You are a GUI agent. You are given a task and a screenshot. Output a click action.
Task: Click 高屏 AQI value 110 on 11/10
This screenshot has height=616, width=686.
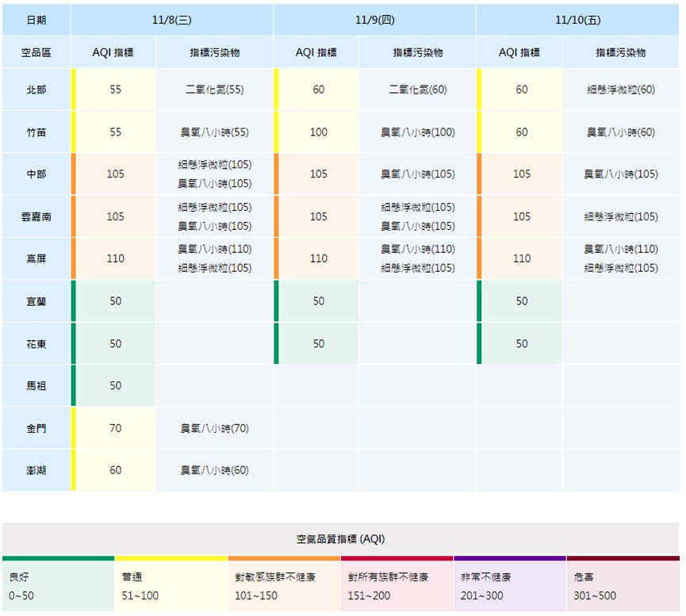522,258
